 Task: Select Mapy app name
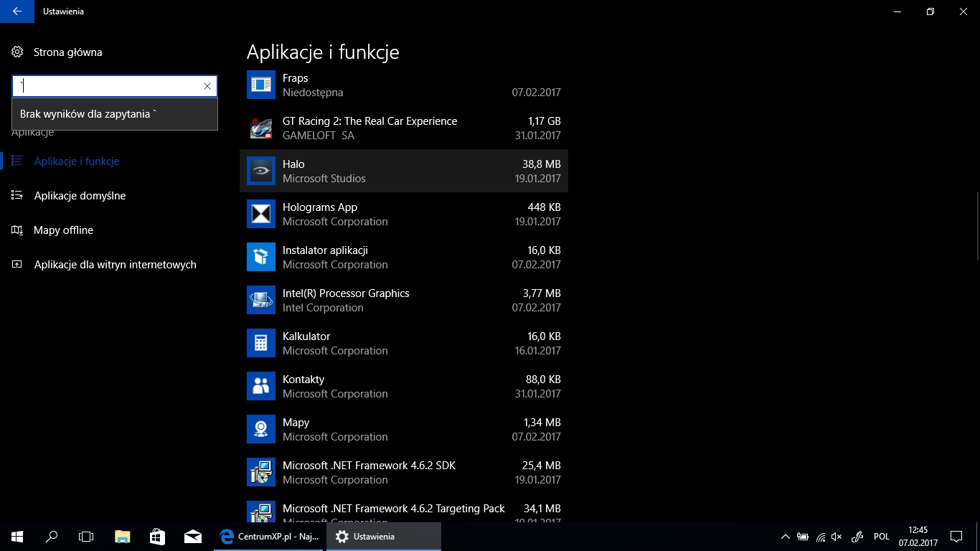coord(296,423)
